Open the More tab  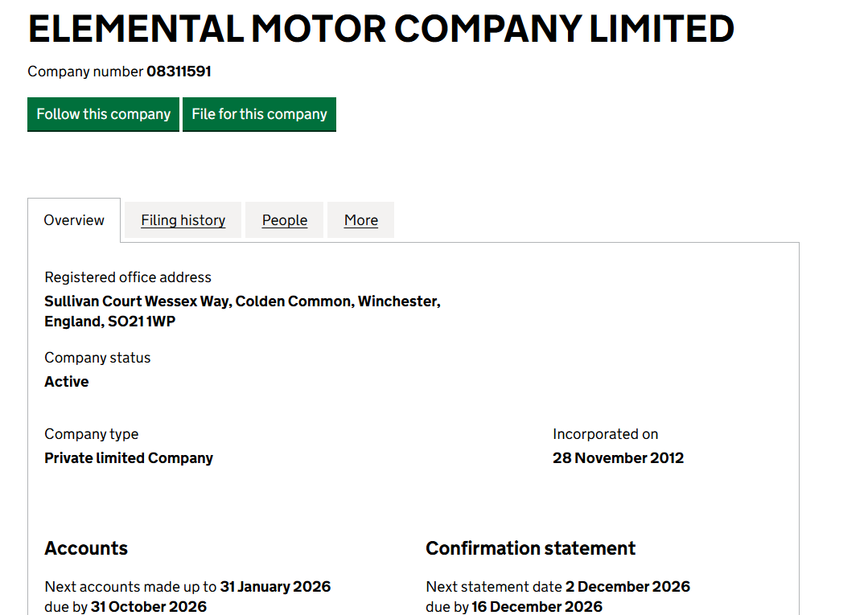tap(361, 220)
